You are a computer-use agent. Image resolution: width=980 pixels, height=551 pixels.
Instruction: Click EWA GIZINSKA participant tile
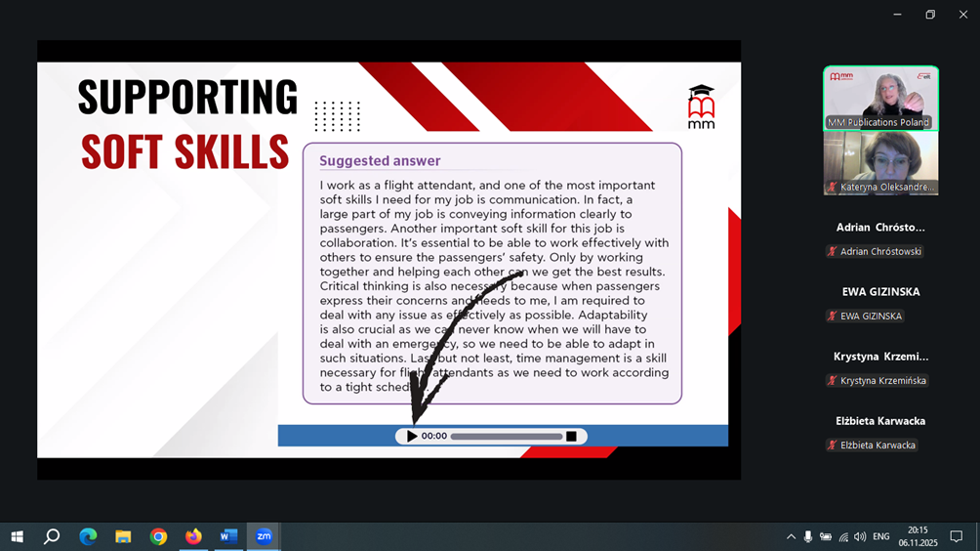click(x=879, y=303)
